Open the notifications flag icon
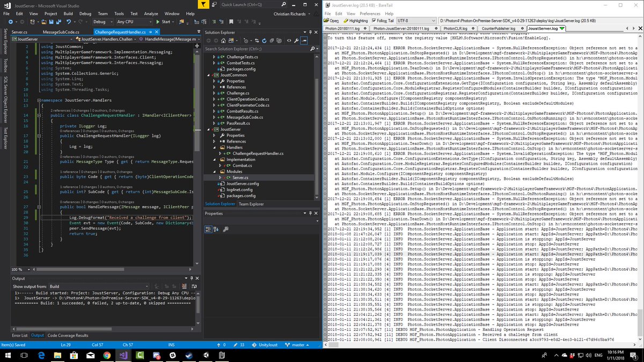 (202, 4)
